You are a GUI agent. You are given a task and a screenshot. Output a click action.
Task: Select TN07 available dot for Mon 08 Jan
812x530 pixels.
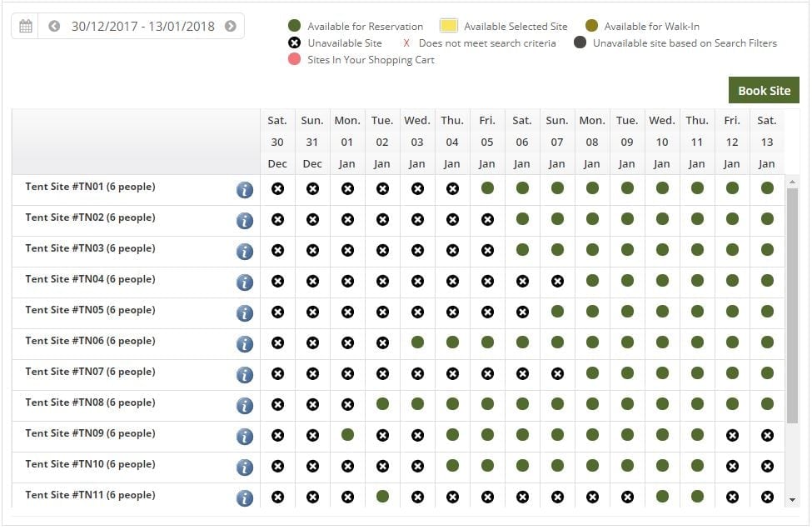coord(592,373)
